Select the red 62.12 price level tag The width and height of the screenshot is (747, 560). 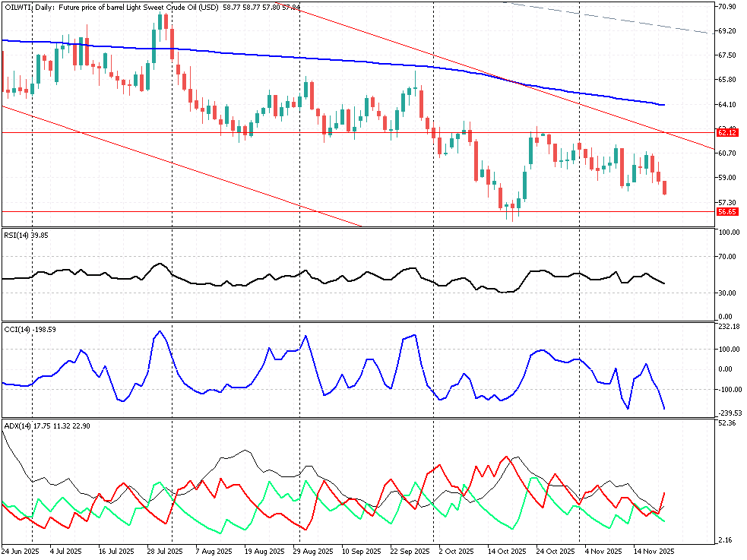[x=727, y=132]
